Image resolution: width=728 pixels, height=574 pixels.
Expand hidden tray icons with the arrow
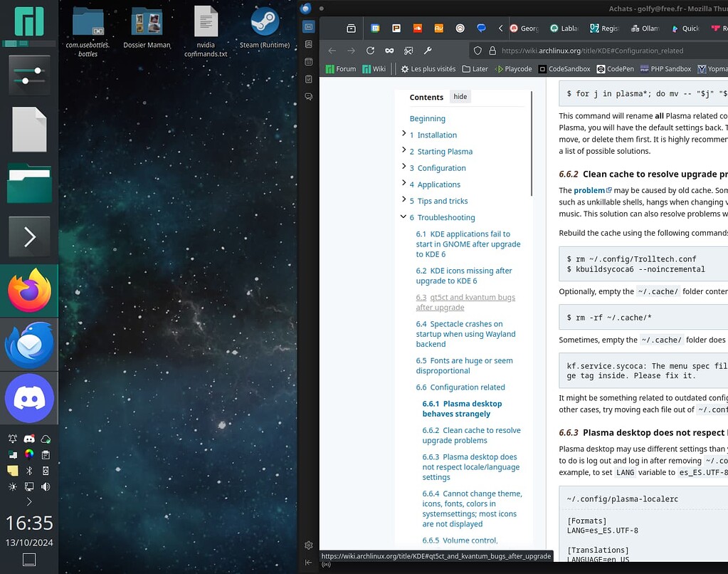coord(28,501)
